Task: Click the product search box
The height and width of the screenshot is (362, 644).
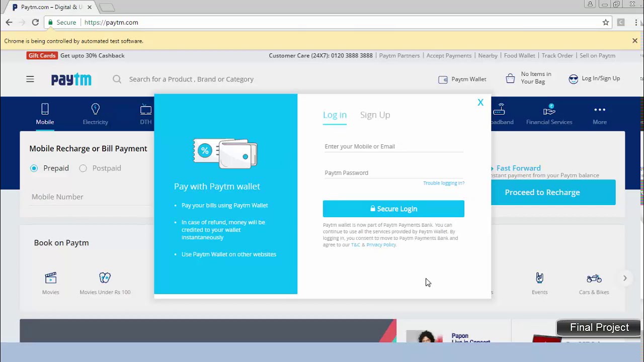Action: 191,79
